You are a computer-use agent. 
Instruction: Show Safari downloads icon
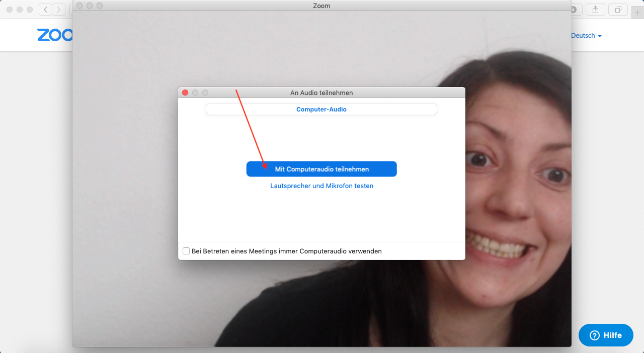coord(574,10)
